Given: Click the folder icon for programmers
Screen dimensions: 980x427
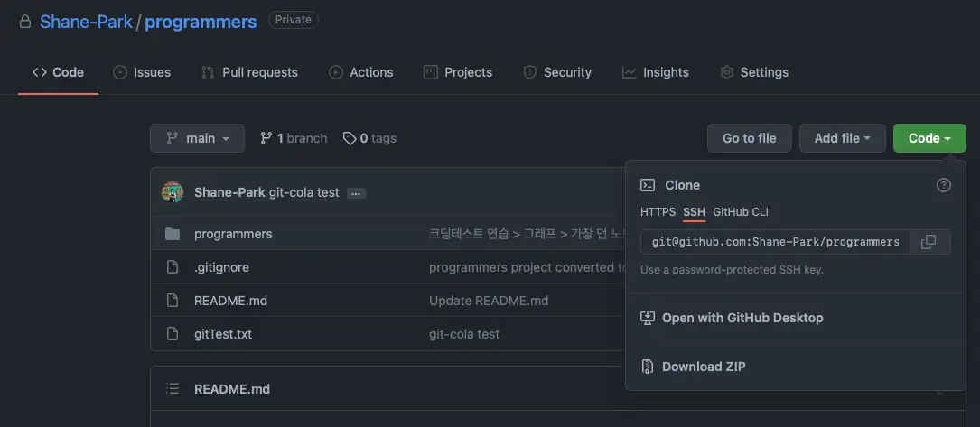Looking at the screenshot, I should (173, 234).
